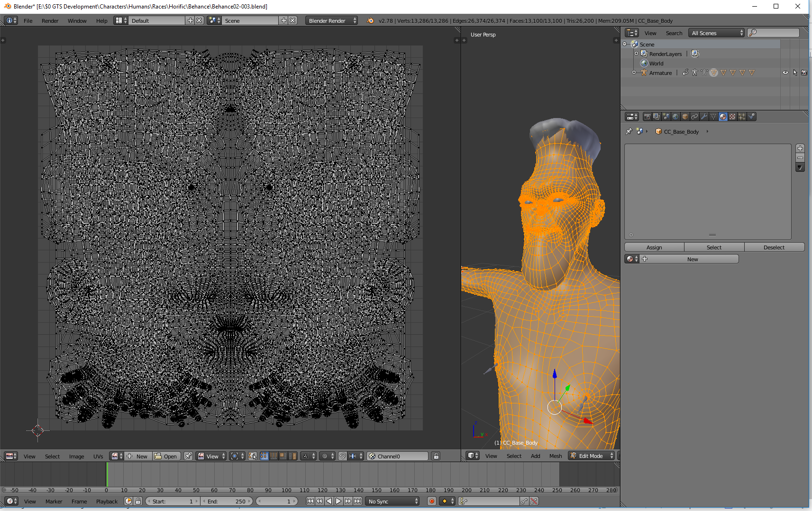
Task: Open the File menu
Action: (x=28, y=20)
